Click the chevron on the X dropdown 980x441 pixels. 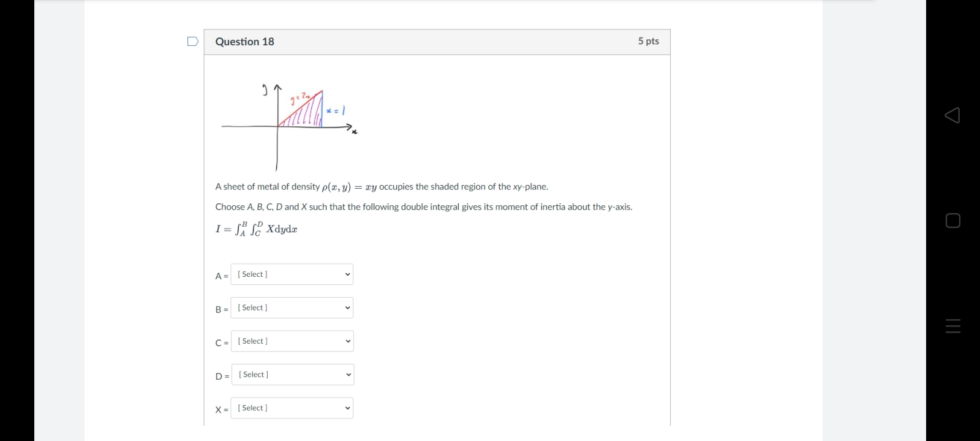pyautogui.click(x=347, y=407)
